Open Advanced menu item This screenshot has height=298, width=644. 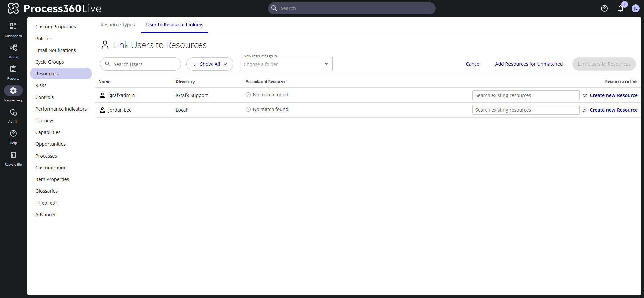(x=46, y=215)
